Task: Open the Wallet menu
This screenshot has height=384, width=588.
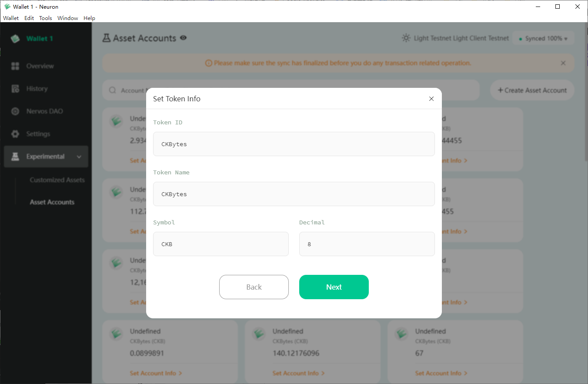Action: coord(11,18)
